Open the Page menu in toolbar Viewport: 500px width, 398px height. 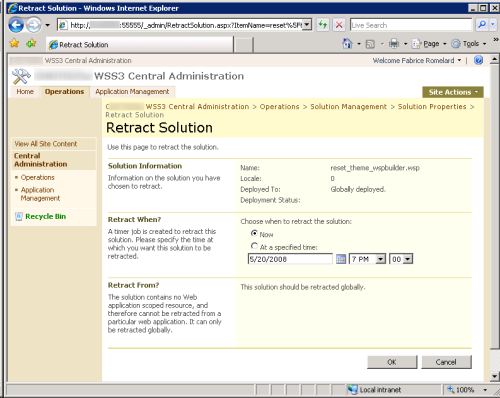point(429,44)
